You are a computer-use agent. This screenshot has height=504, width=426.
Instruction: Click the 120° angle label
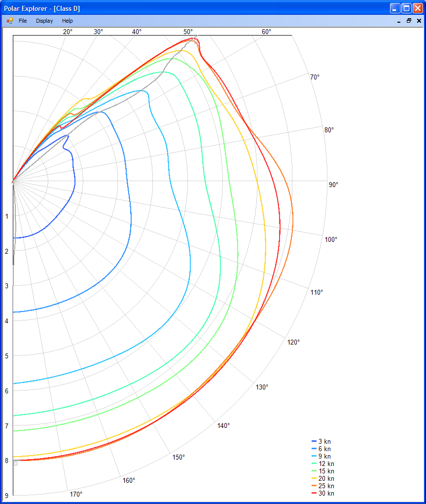(293, 342)
